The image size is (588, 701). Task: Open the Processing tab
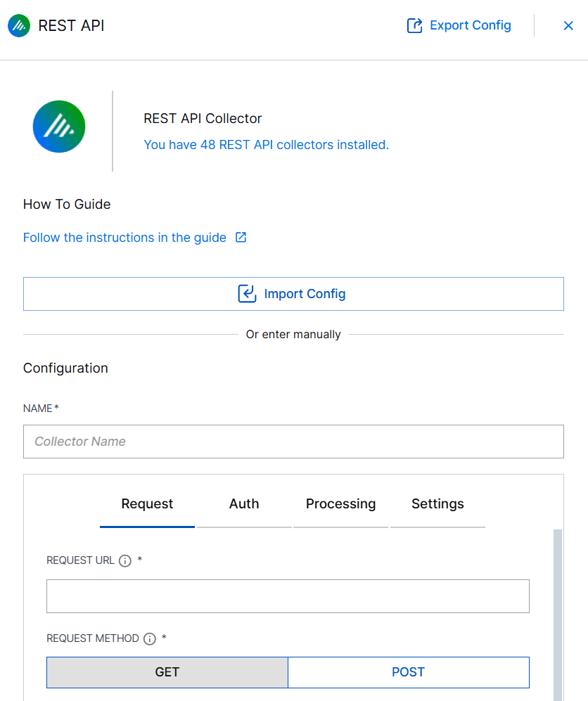pyautogui.click(x=340, y=504)
